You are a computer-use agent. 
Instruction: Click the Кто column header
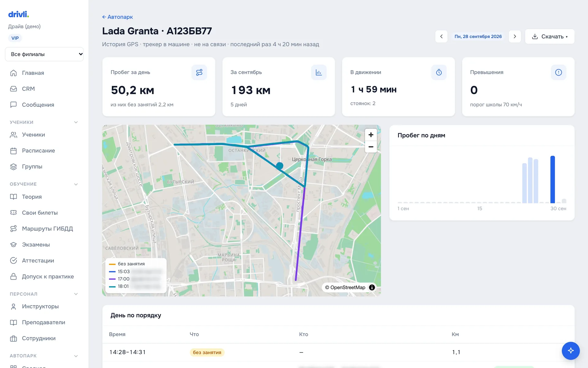point(303,334)
